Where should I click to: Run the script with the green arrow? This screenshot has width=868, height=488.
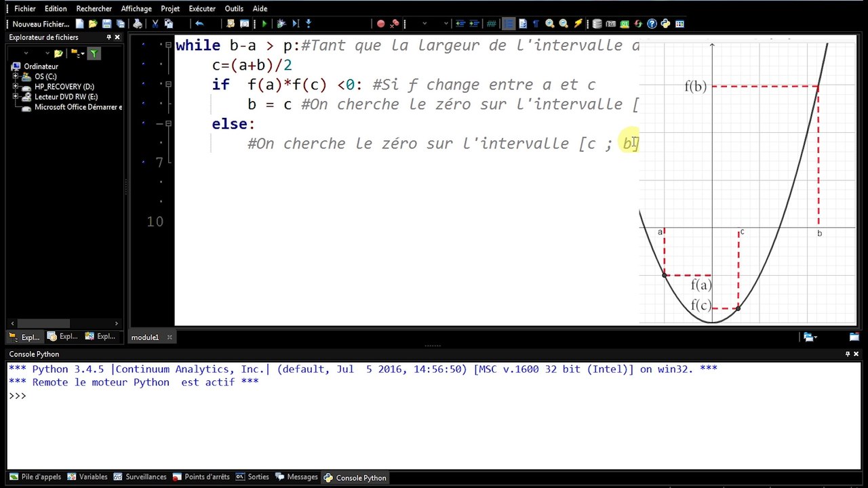tap(264, 24)
